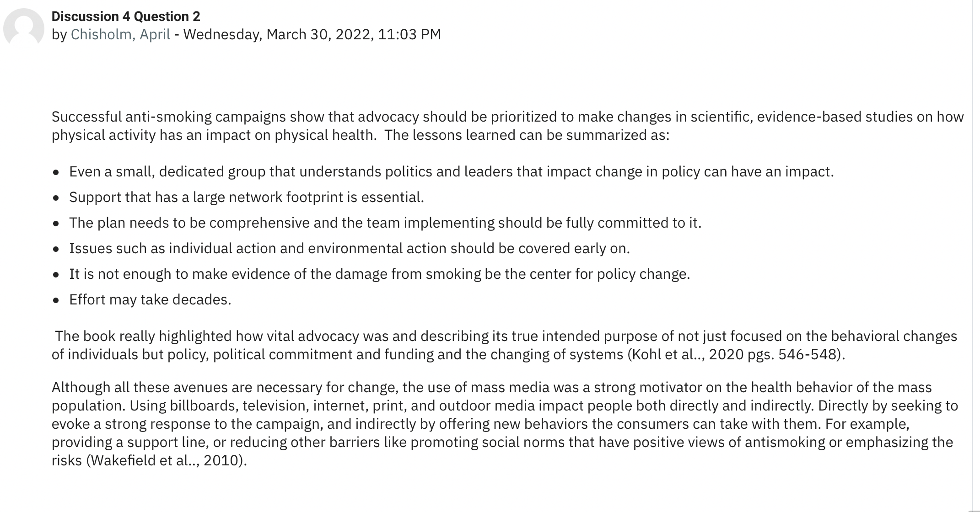Click the sentence starting 'Using billboards, television'

click(472, 405)
